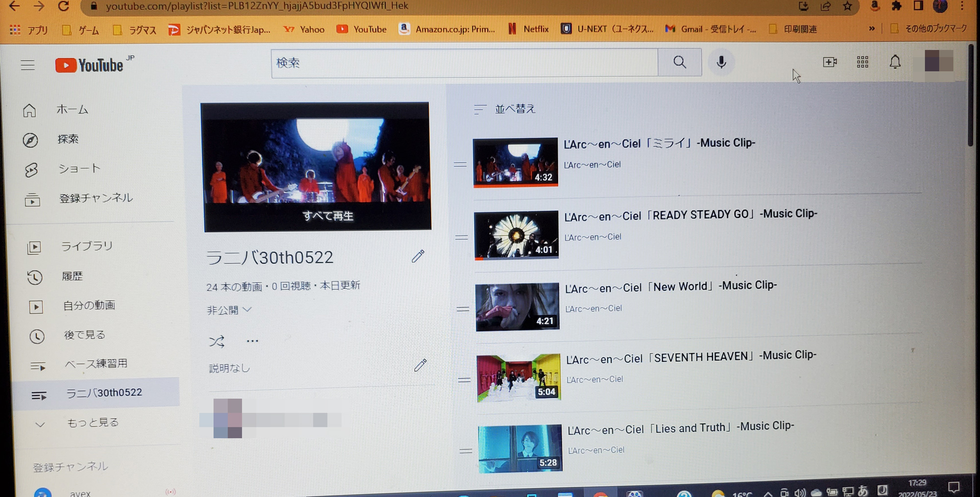This screenshot has width=980, height=497.
Task: Open the three-dot playlist options menu
Action: [x=252, y=341]
